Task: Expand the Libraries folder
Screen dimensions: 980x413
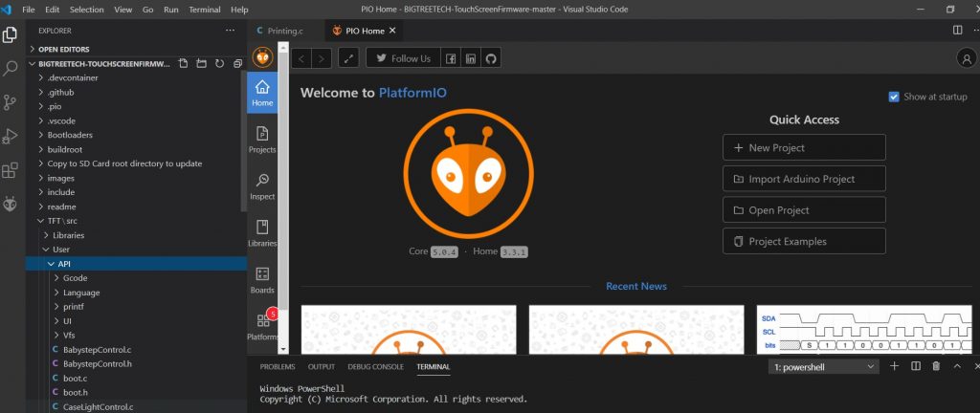Action: tap(136, 235)
